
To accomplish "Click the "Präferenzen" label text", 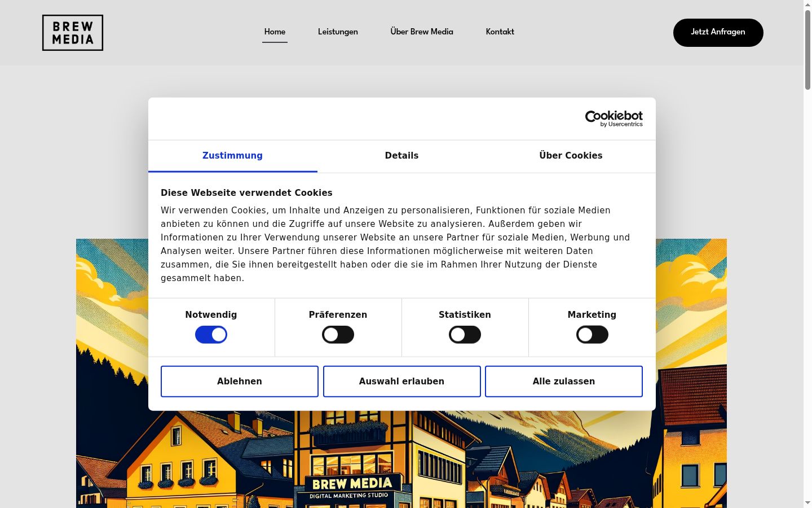I will (338, 315).
